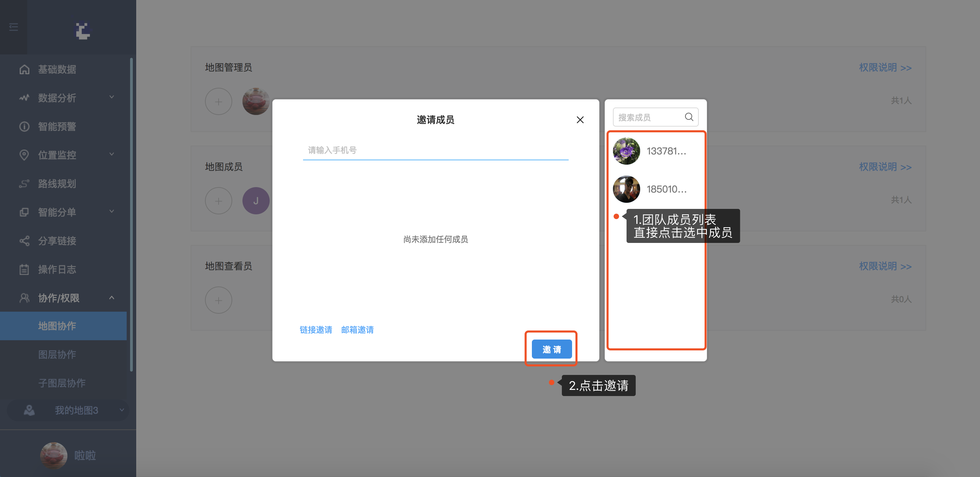Click the copy icon beside 智能分单

click(x=25, y=212)
